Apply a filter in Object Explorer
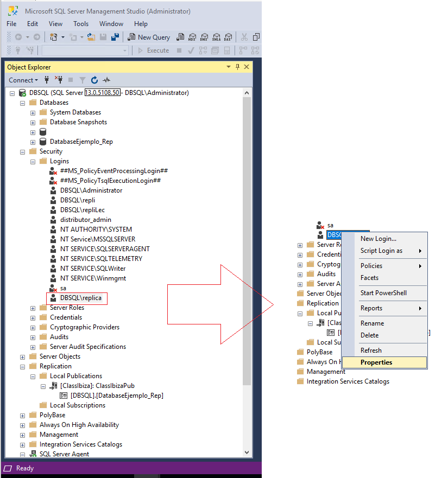 coord(83,80)
